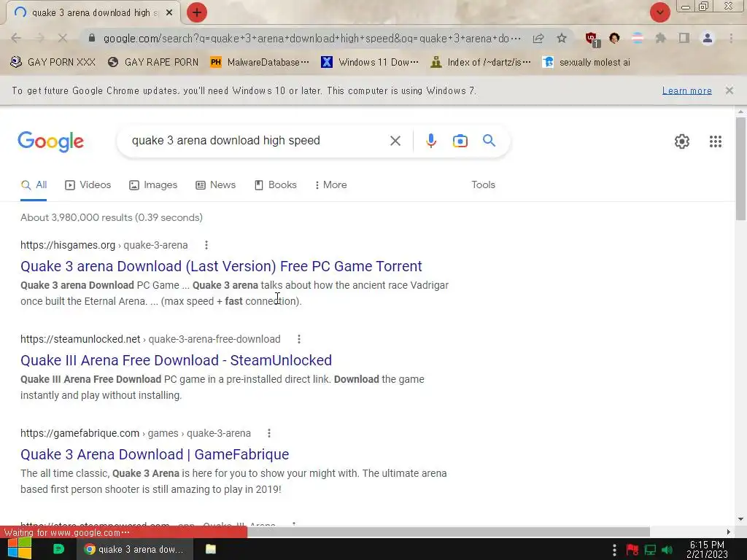Show hidden system tray icons
Image resolution: width=747 pixels, height=560 pixels.
pos(614,550)
